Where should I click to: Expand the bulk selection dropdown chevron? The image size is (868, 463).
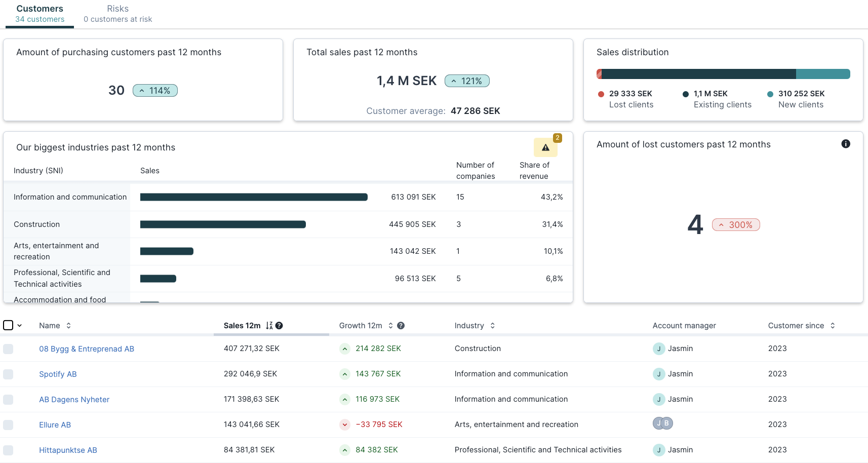(19, 326)
